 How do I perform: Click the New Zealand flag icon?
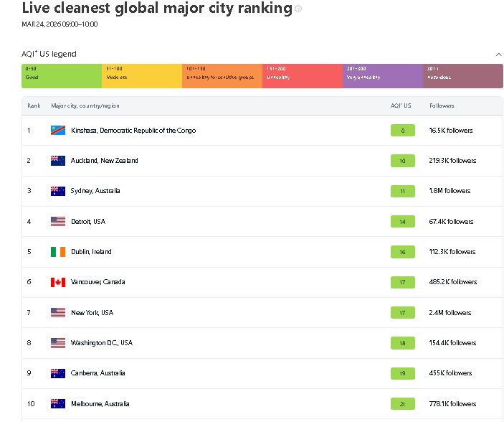[58, 161]
